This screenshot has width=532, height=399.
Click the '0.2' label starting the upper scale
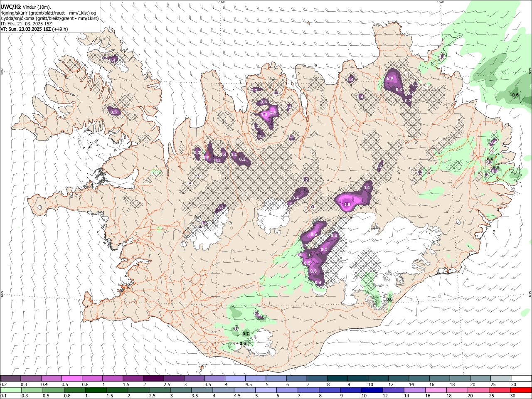(x=3, y=384)
